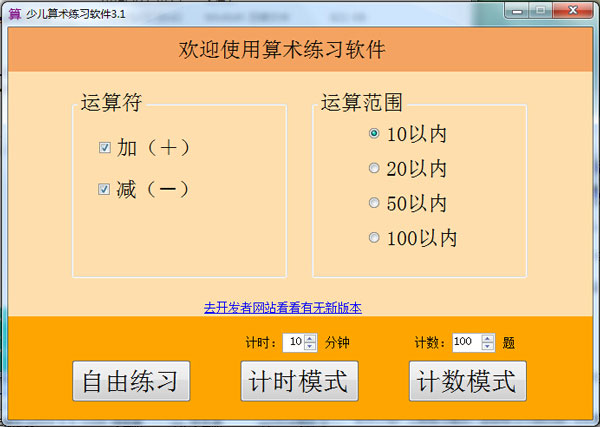
Task: Select the 10以内 range option
Action: coord(375,133)
